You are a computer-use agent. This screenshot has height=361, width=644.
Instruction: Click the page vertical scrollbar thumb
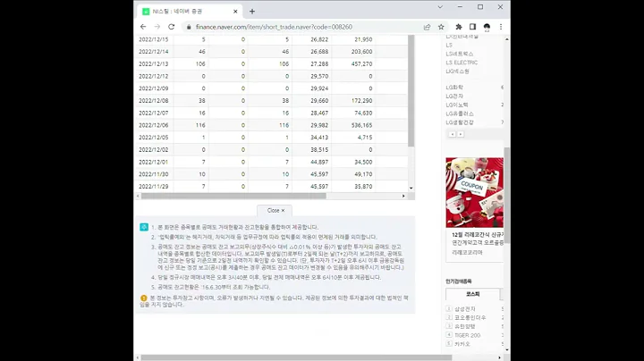coord(507,196)
